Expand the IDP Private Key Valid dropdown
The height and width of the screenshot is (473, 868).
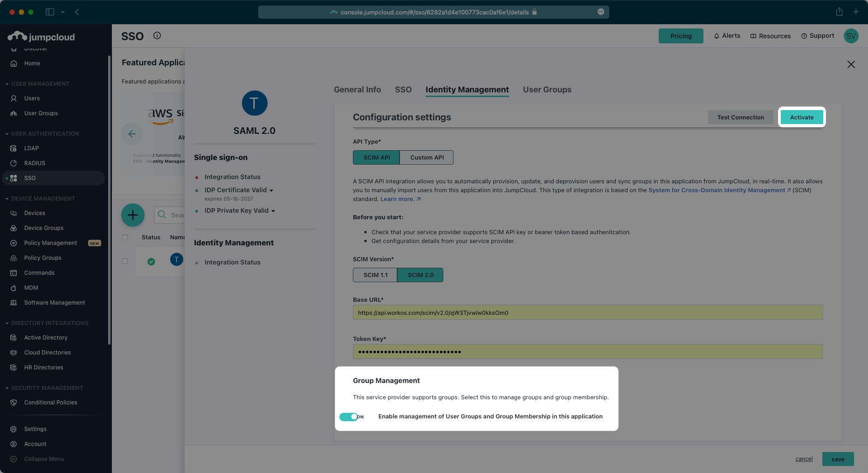(x=274, y=210)
